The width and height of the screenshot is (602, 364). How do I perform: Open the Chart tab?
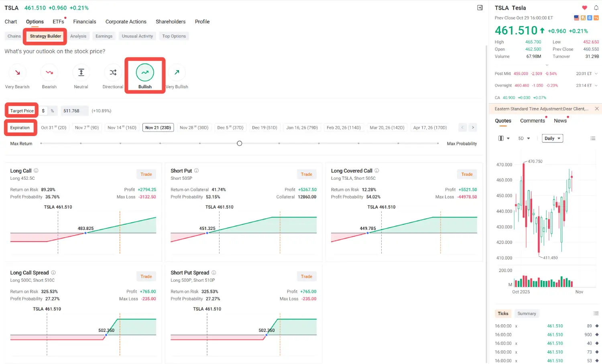click(11, 22)
